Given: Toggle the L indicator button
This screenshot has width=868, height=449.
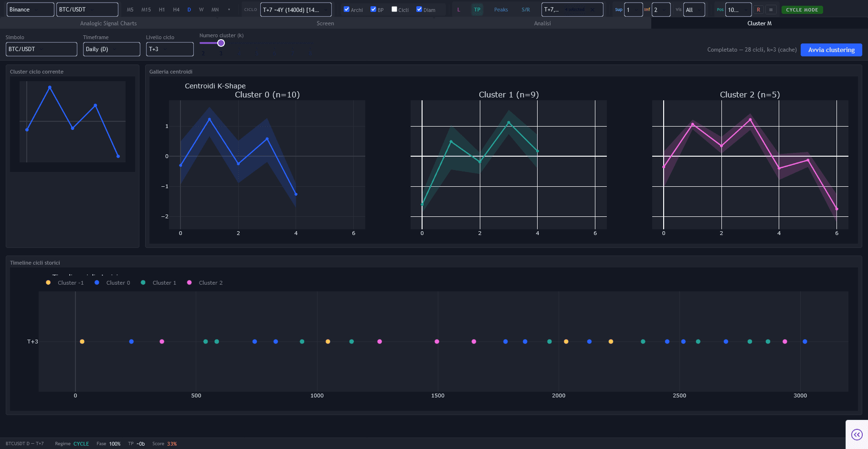Looking at the screenshot, I should tap(459, 10).
